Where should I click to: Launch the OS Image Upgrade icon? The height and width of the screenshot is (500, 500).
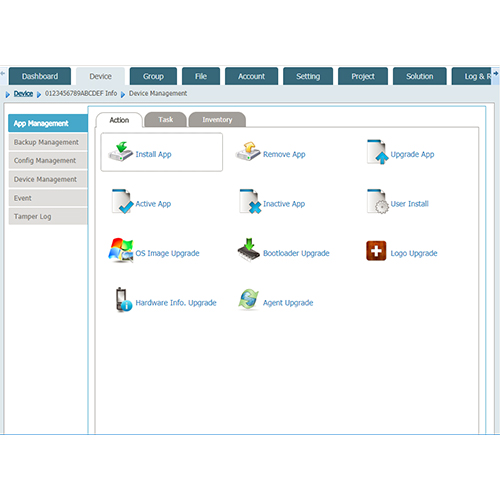coord(121,250)
